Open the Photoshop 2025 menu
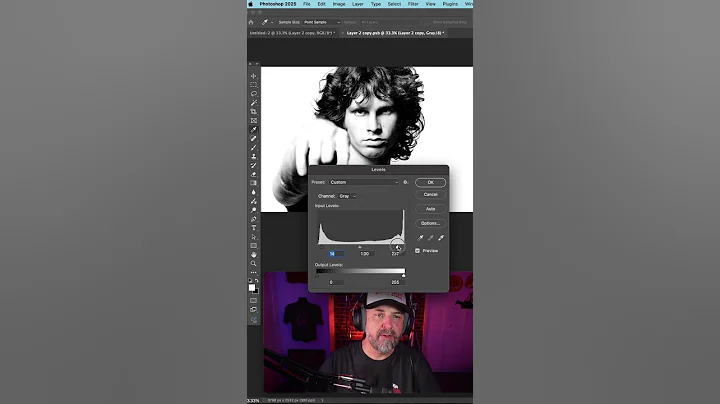The width and height of the screenshot is (720, 404). [x=278, y=4]
